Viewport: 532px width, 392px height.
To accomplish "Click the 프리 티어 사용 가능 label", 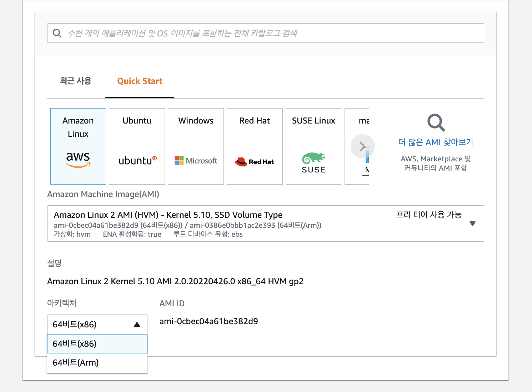I will point(428,215).
